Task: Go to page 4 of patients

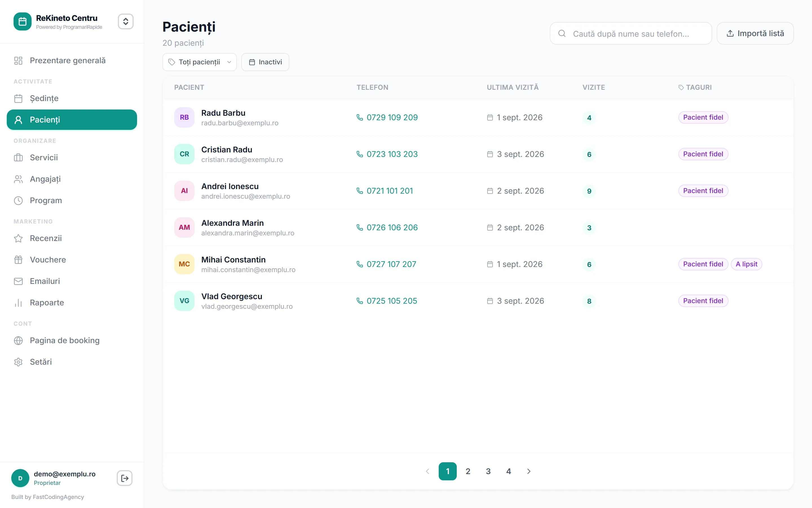Action: tap(508, 471)
